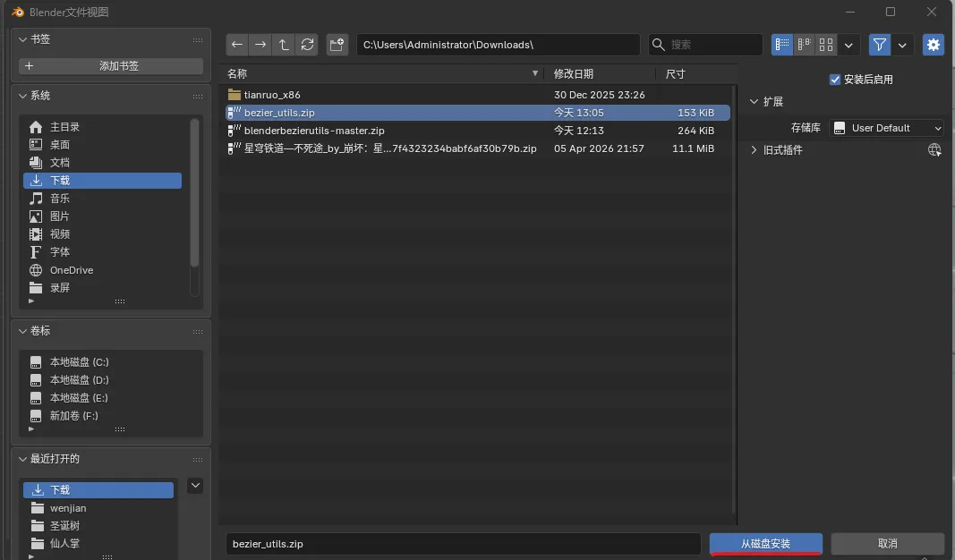Click the search field

point(705,45)
